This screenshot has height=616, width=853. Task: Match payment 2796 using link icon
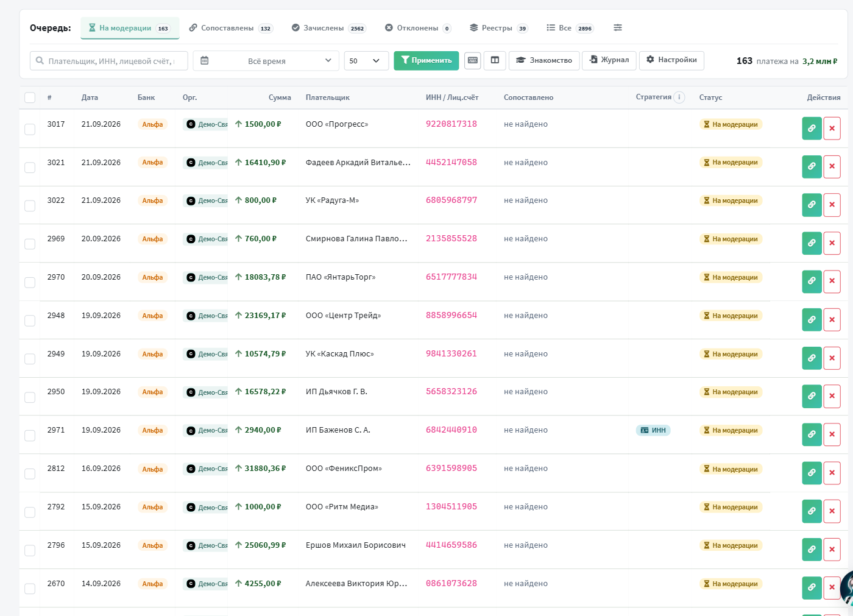[x=812, y=550]
